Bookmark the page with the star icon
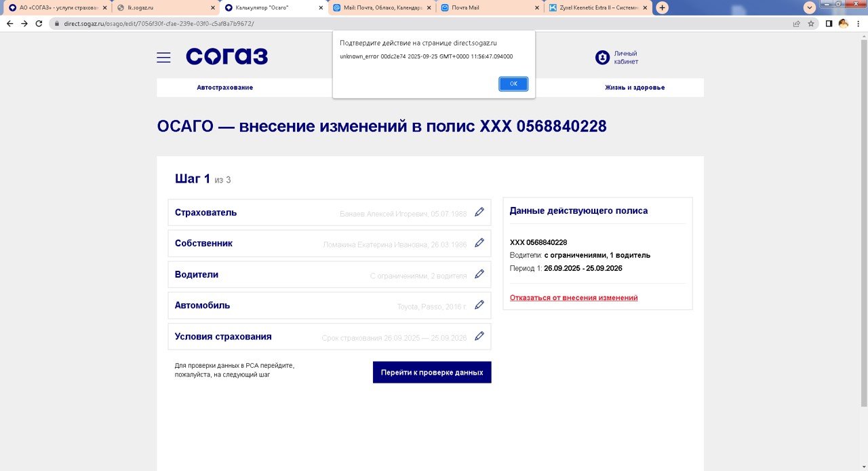This screenshot has height=471, width=868. click(811, 23)
